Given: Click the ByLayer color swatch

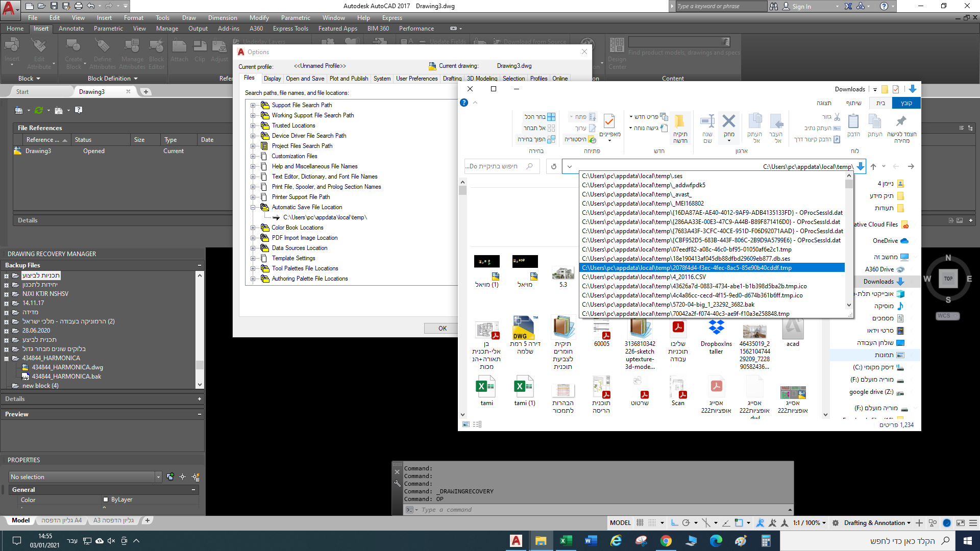Looking at the screenshot, I should (x=106, y=499).
